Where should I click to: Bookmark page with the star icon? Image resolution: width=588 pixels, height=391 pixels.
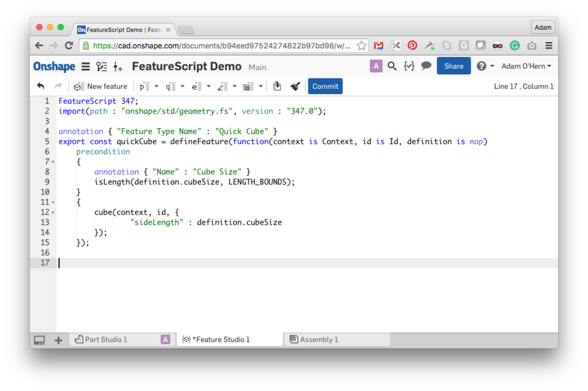(x=361, y=46)
